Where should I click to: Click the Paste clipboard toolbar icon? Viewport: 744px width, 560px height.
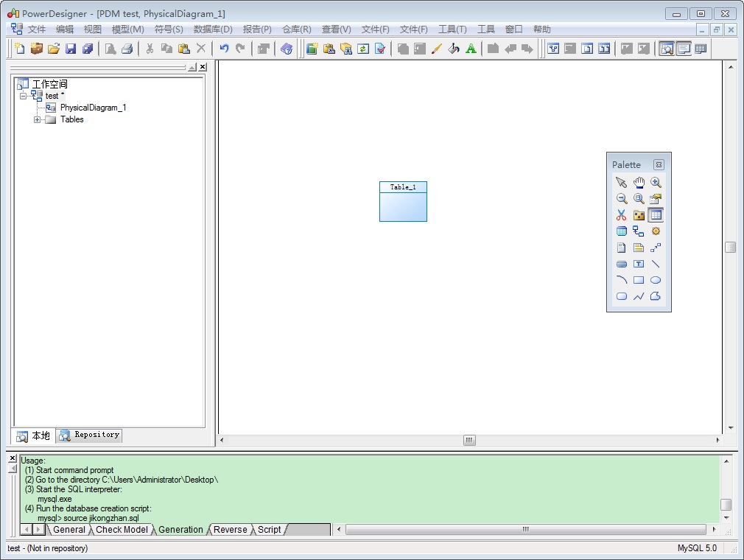point(183,49)
